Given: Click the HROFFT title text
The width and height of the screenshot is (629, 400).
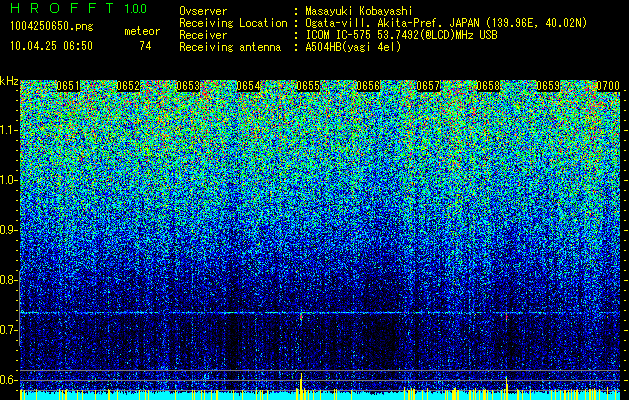Looking at the screenshot, I should [62, 8].
